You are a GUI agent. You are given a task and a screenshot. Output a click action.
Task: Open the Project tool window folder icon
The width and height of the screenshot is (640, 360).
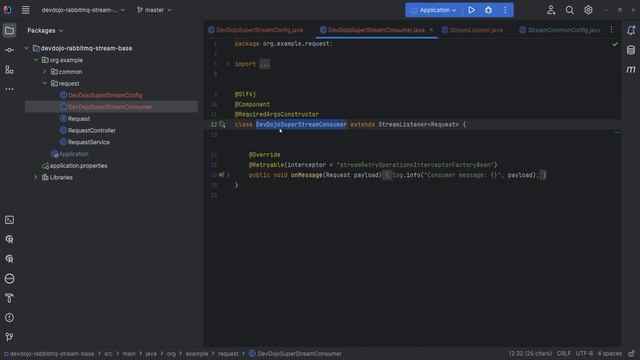click(x=9, y=31)
